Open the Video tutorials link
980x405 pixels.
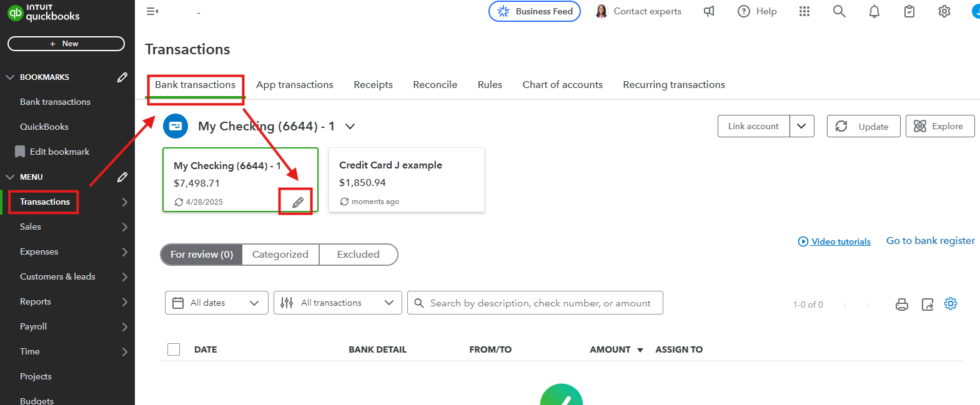841,242
